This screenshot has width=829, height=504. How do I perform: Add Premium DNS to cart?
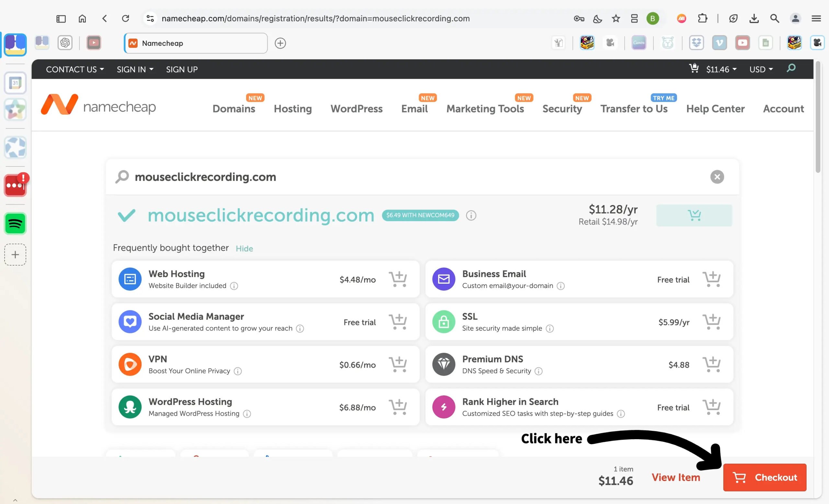(x=711, y=365)
